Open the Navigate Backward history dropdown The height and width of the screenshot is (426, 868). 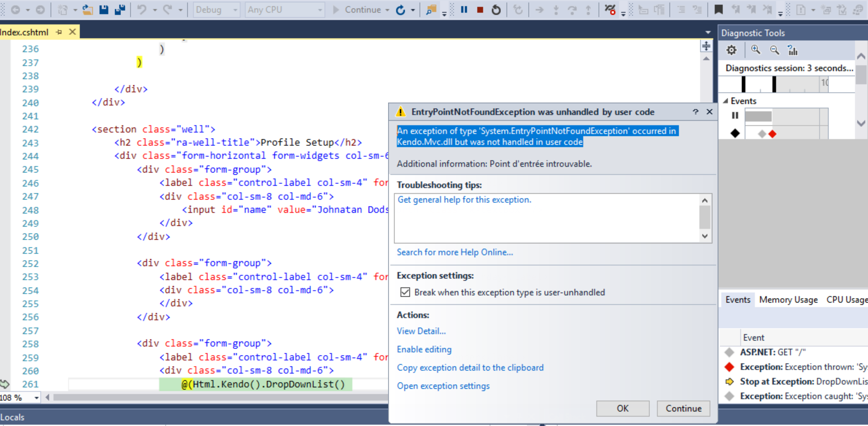[28, 10]
